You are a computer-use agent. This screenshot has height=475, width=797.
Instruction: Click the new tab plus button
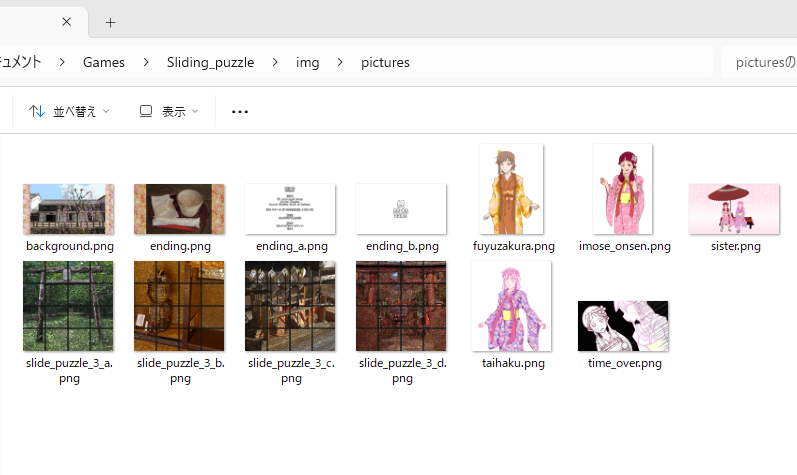pyautogui.click(x=110, y=22)
